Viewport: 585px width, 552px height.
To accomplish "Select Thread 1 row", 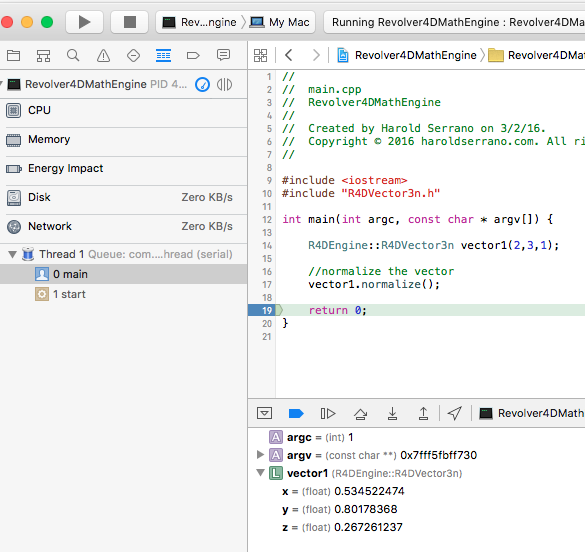I will tap(123, 254).
